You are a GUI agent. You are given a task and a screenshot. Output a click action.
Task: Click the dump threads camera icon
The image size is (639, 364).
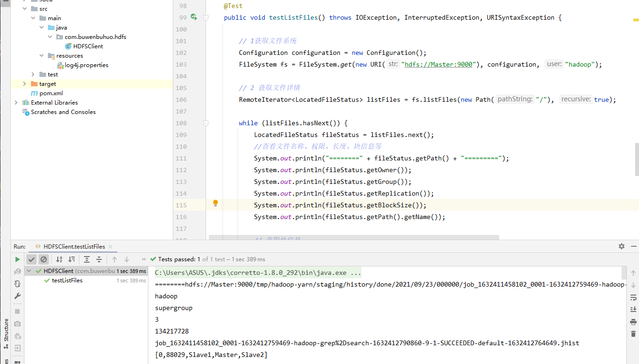(17, 324)
